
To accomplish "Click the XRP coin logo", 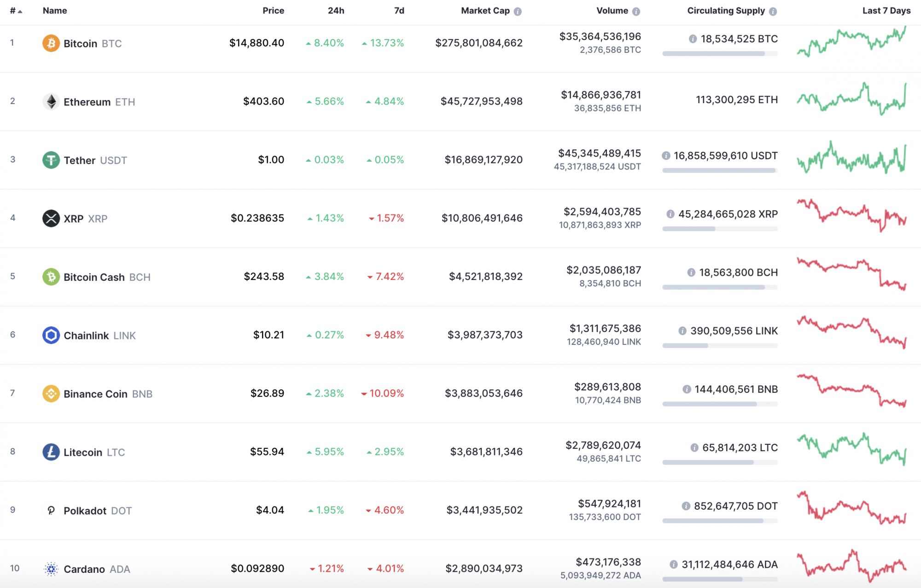I will 51,218.
